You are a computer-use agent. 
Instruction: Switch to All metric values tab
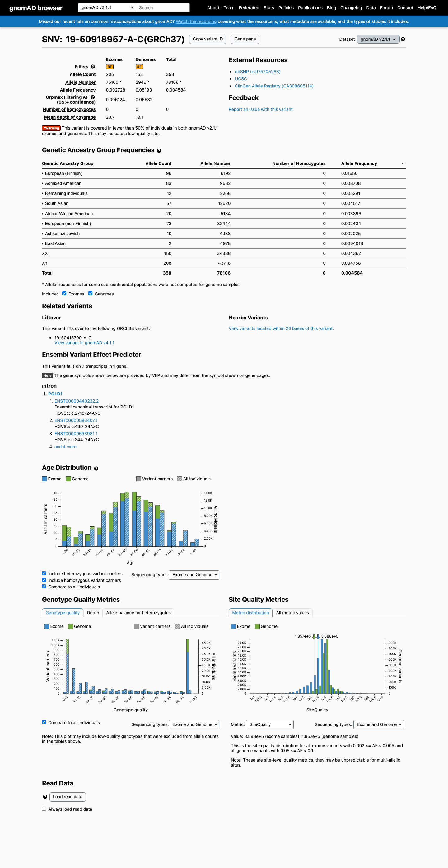[292, 613]
